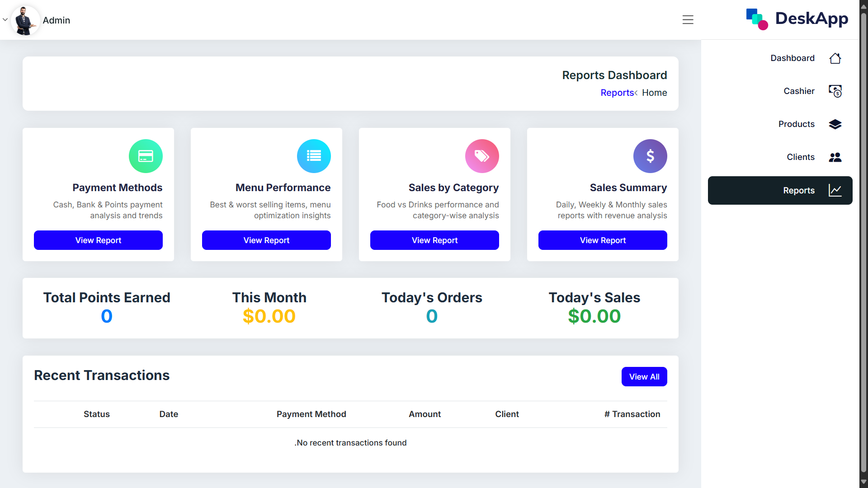Click the Dashboard home icon in sidebar
868x488 pixels.
tap(835, 58)
